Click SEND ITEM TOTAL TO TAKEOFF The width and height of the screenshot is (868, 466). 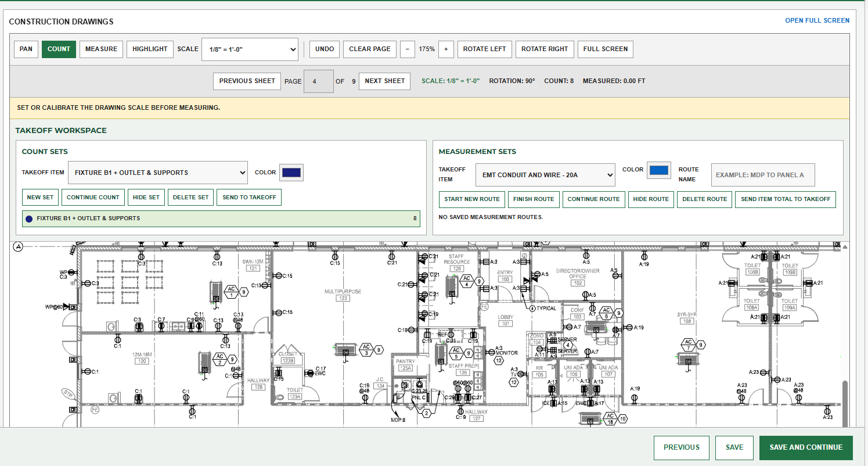[x=786, y=199]
